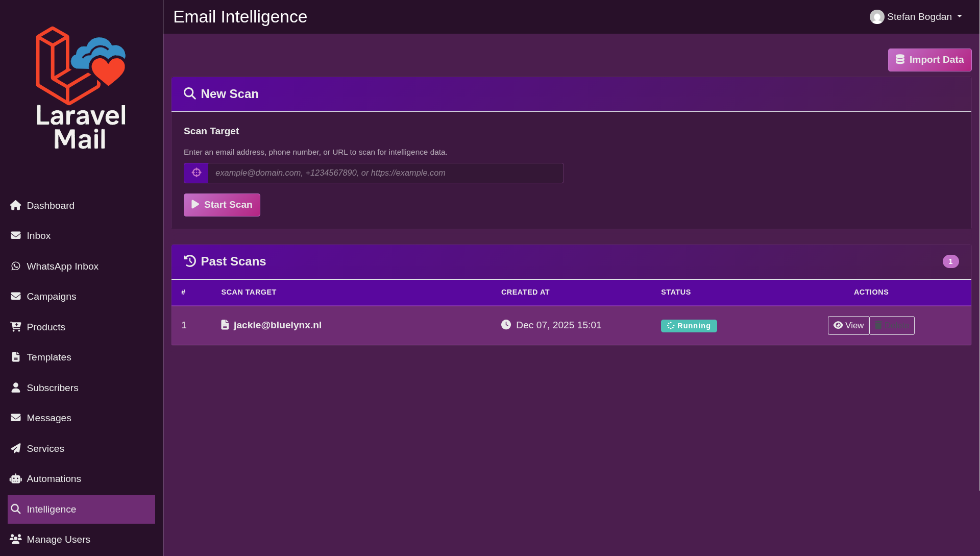Click the shopping cart Products icon
Image resolution: width=980 pixels, height=556 pixels.
(x=15, y=327)
